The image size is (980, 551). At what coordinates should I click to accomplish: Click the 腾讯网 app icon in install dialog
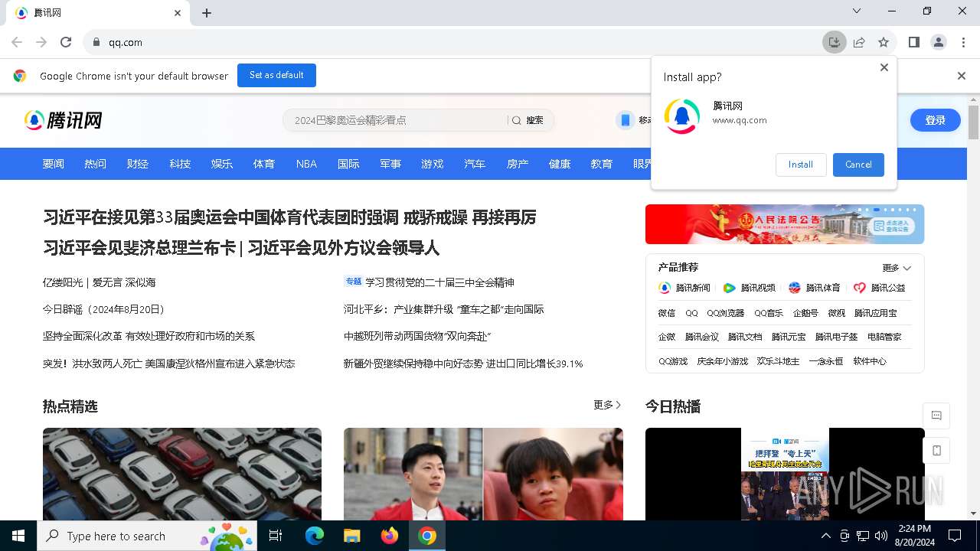(x=681, y=116)
